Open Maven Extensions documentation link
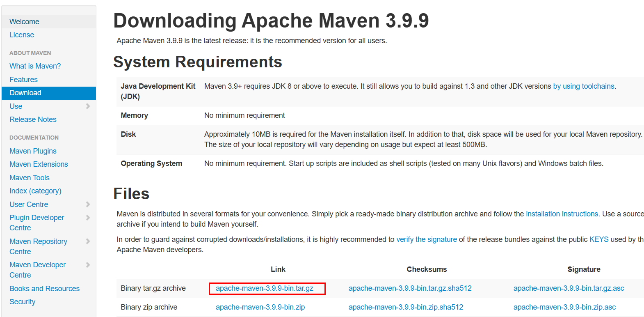 (x=39, y=164)
